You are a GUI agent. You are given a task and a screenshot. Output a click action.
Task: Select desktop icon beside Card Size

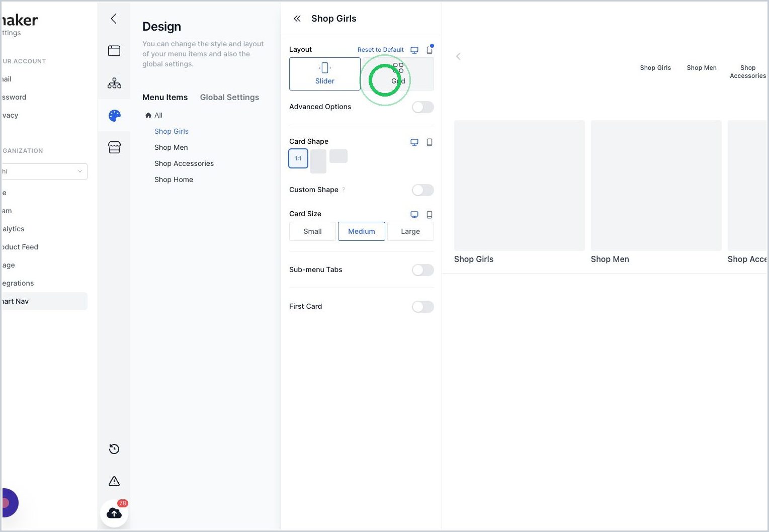(x=414, y=215)
